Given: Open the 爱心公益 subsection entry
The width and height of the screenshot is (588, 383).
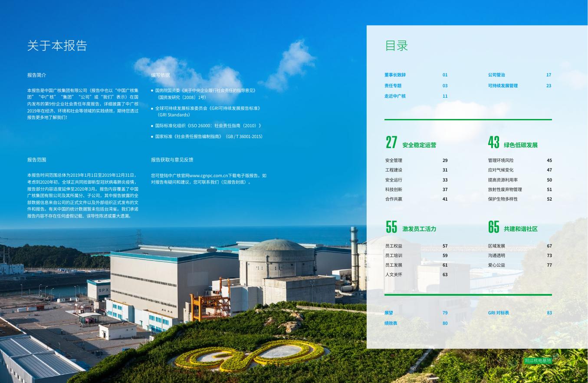Looking at the screenshot, I should tap(496, 265).
